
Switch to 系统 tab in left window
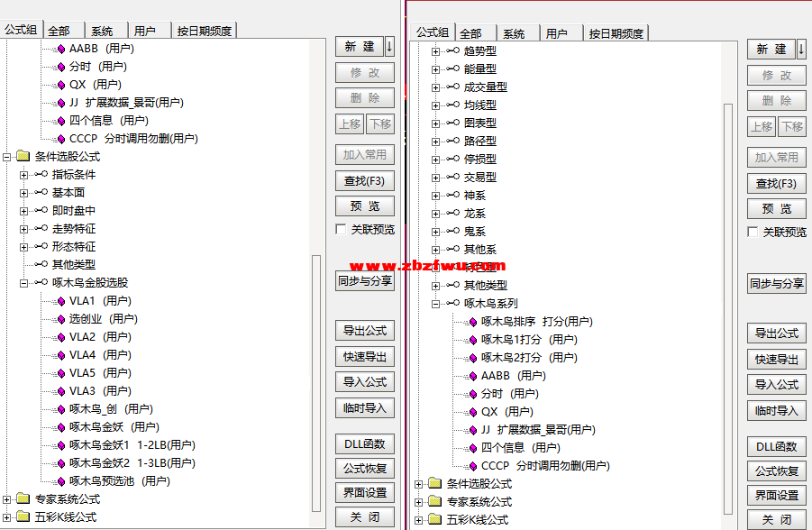coord(106,31)
